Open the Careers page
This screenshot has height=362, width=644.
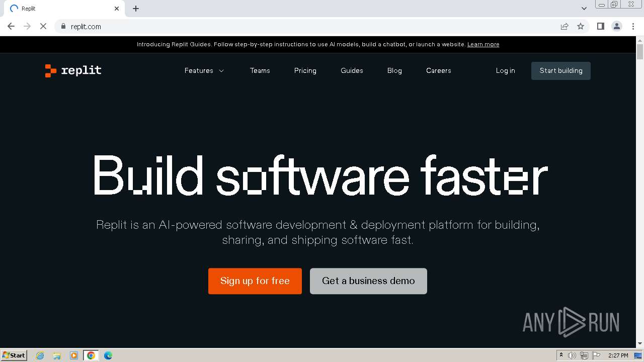pyautogui.click(x=439, y=70)
